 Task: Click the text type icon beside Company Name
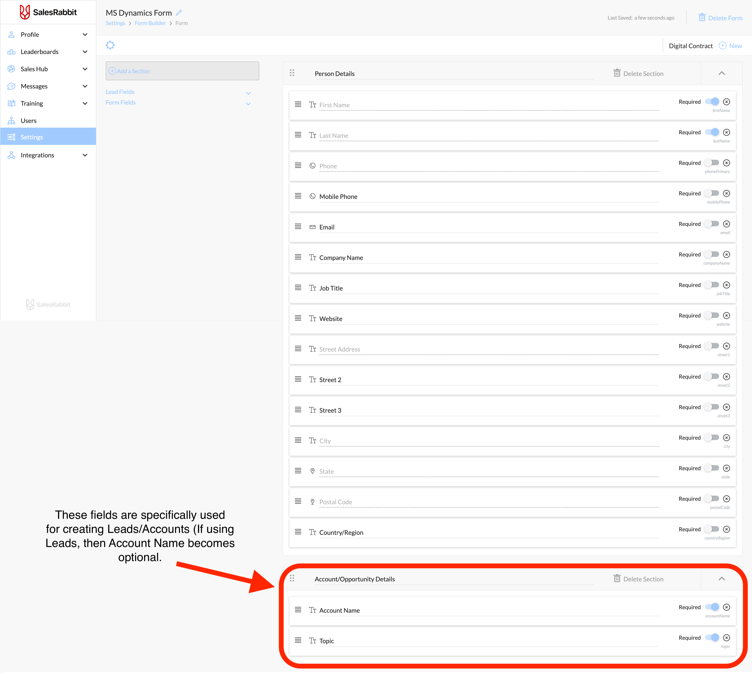pos(312,257)
